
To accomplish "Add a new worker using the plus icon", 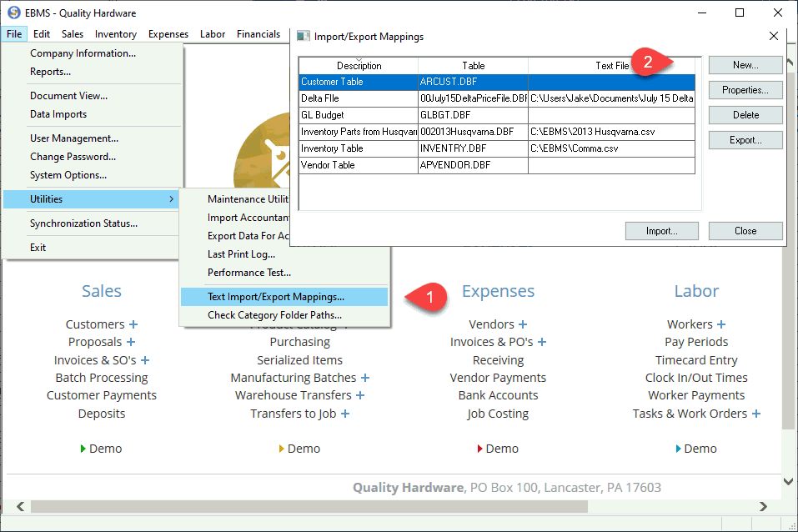I will click(721, 324).
